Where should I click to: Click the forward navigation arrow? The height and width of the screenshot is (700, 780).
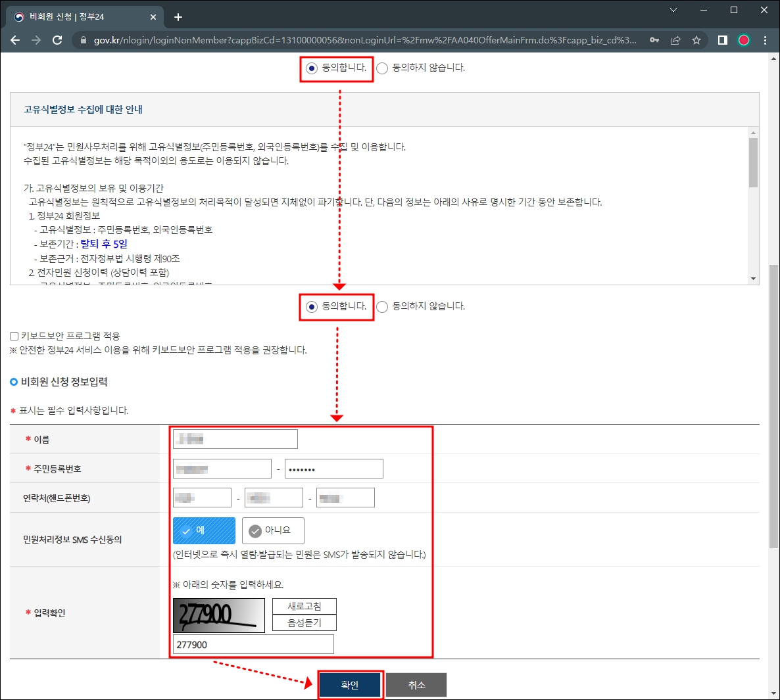point(36,39)
